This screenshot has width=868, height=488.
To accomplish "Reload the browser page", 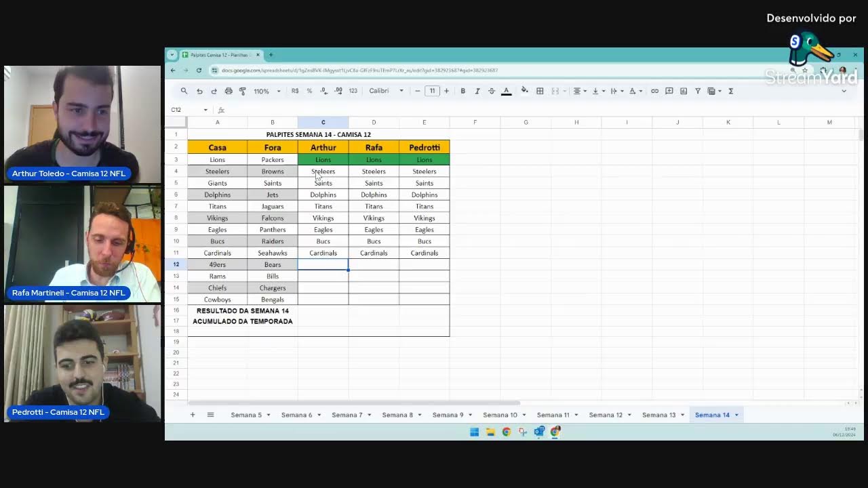I will (199, 70).
